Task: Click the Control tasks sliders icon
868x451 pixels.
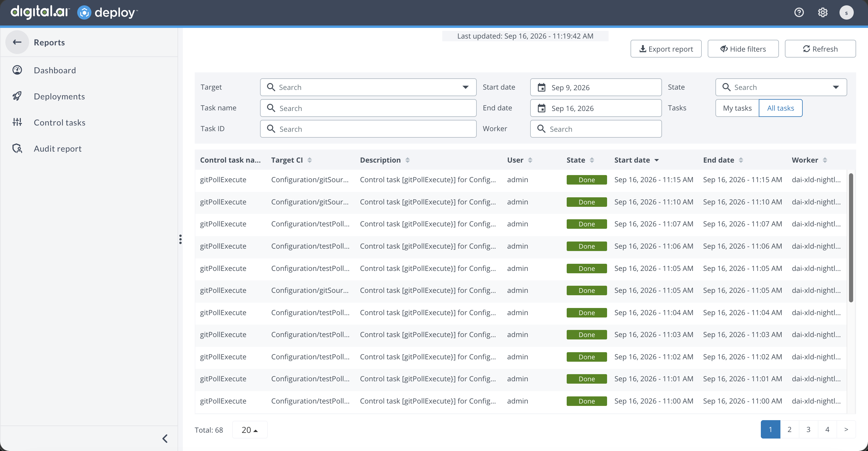Action: 17,122
